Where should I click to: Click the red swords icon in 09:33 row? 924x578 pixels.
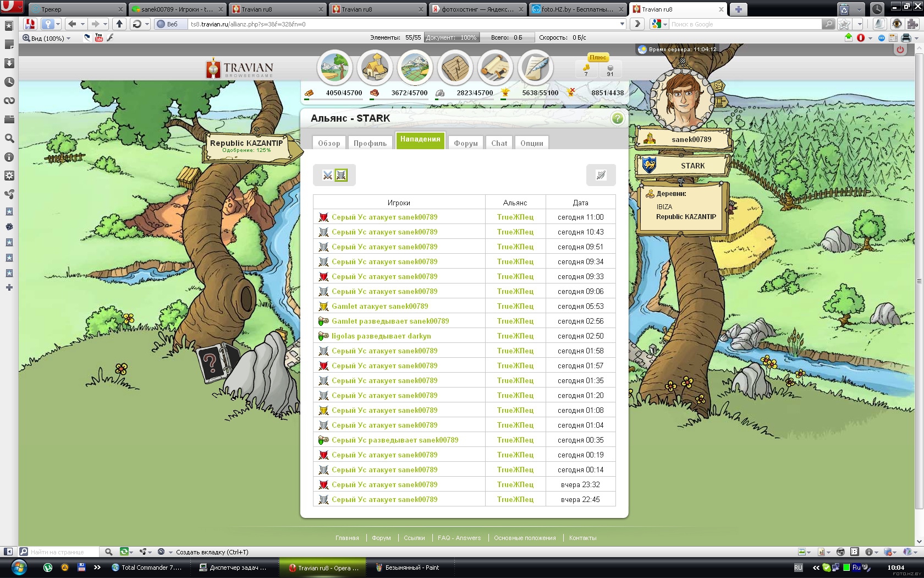click(x=323, y=276)
